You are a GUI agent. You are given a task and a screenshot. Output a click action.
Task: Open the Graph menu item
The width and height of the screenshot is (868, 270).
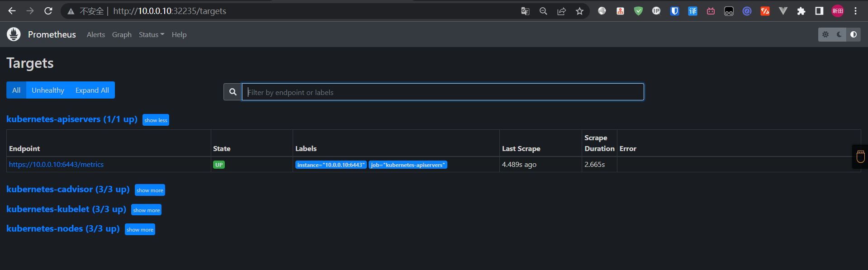pos(122,34)
